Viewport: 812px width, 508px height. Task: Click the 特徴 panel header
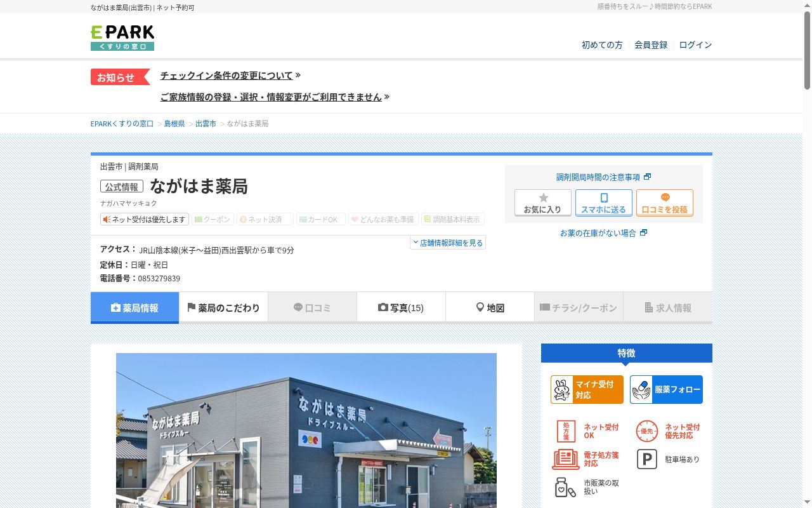627,353
